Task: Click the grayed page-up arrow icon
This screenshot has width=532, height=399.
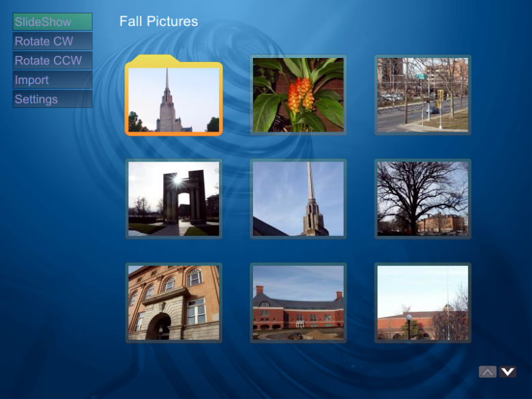Action: click(488, 372)
